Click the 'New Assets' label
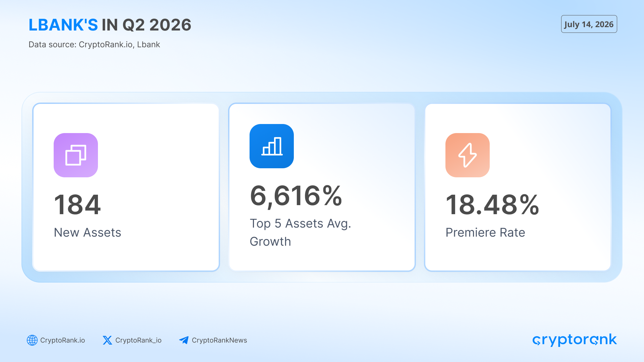This screenshot has width=644, height=362. pos(88,232)
